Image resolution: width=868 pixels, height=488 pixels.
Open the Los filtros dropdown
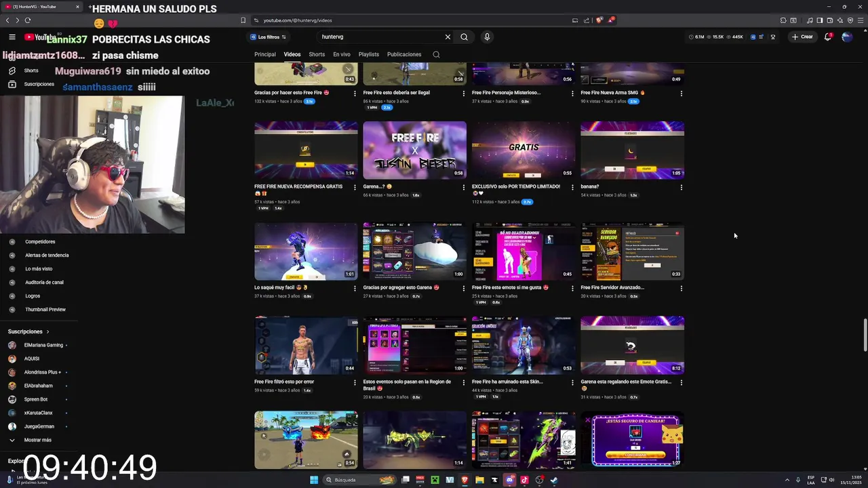click(x=269, y=37)
